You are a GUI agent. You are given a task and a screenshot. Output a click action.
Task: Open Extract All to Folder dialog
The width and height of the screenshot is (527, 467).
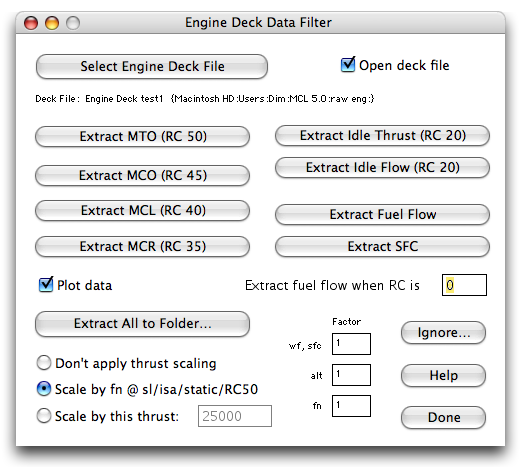coord(142,324)
